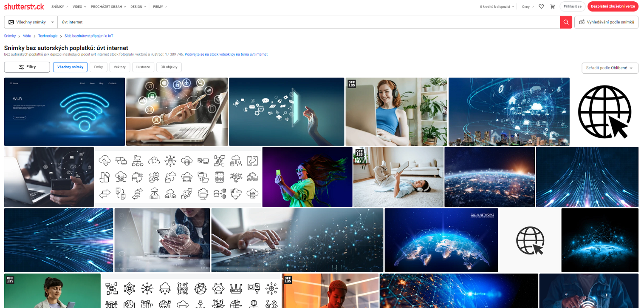Open the Seřadit podle Oblíbené dropdown
Viewport: 644px width, 308px height.
(610, 68)
